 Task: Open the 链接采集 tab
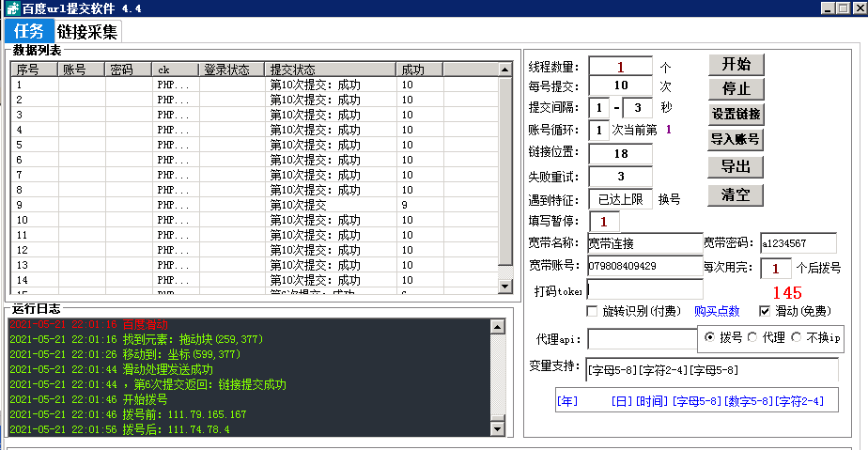pyautogui.click(x=87, y=32)
